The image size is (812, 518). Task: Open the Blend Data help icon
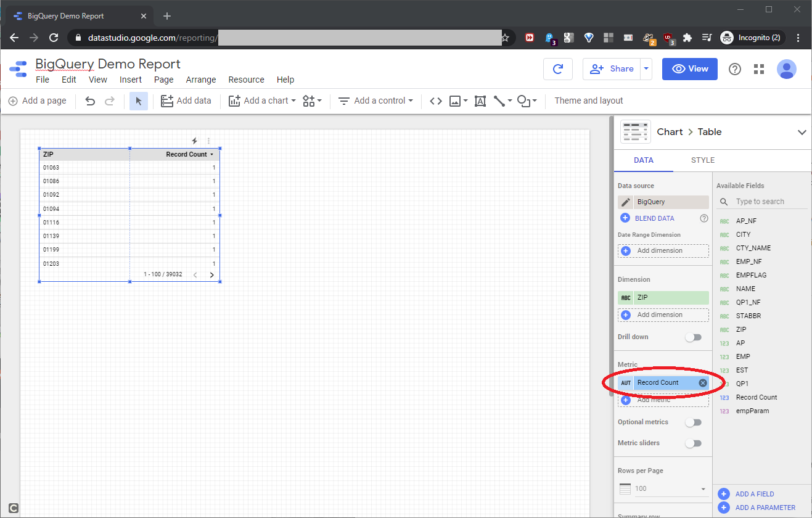tap(704, 218)
